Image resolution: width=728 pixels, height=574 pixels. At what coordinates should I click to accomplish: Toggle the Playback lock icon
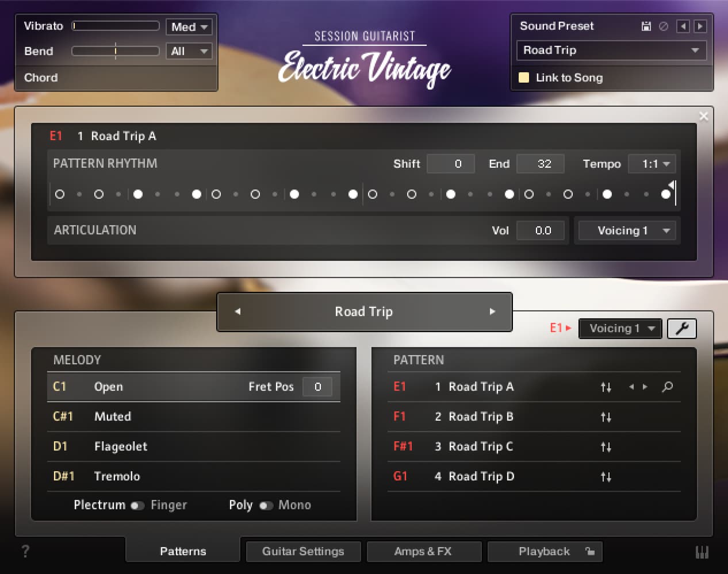click(590, 551)
